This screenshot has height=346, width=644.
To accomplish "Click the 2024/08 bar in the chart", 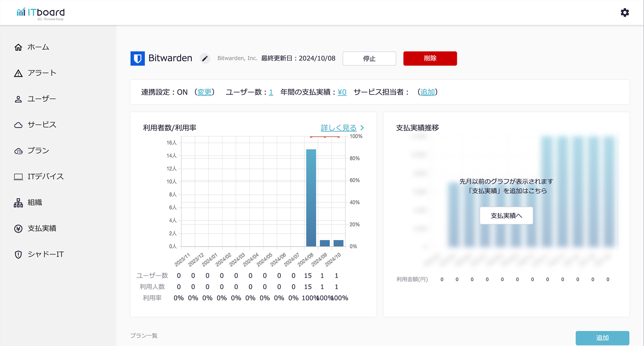I will pyautogui.click(x=311, y=198).
